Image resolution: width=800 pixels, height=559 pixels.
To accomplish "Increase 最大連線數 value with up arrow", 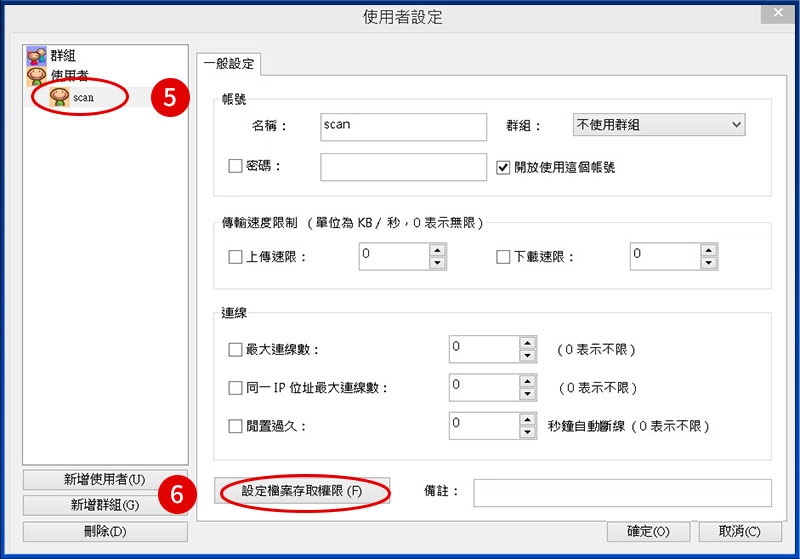I will 528,343.
